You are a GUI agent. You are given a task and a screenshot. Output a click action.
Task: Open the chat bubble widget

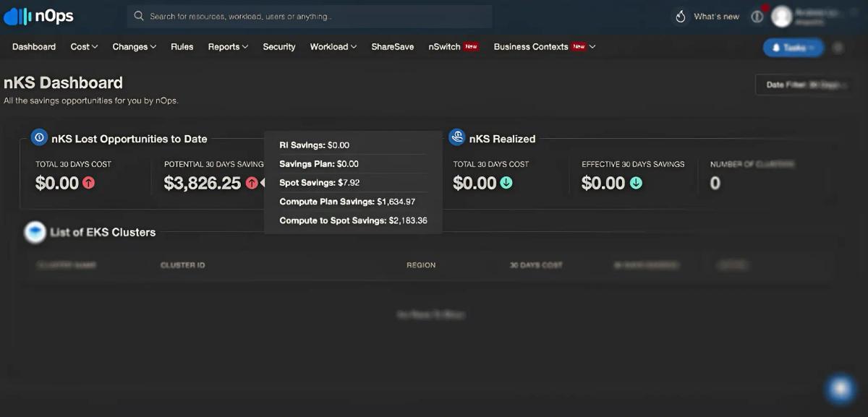pos(840,389)
